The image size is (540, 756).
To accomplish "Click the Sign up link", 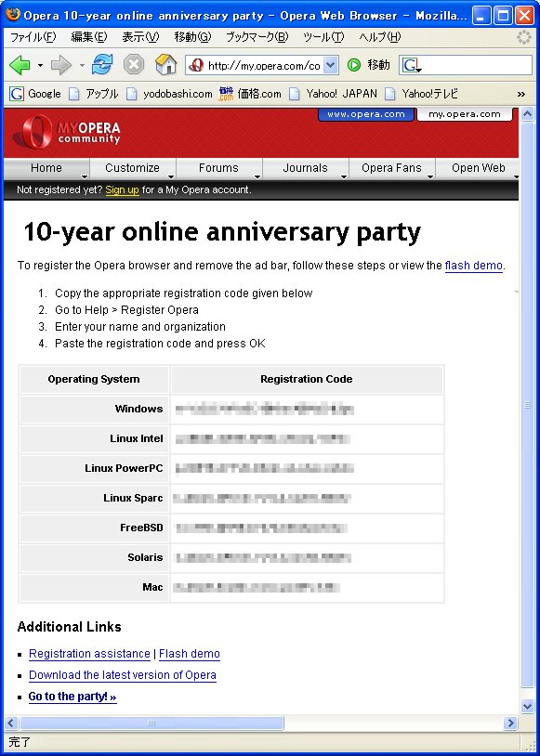I will tap(122, 190).
